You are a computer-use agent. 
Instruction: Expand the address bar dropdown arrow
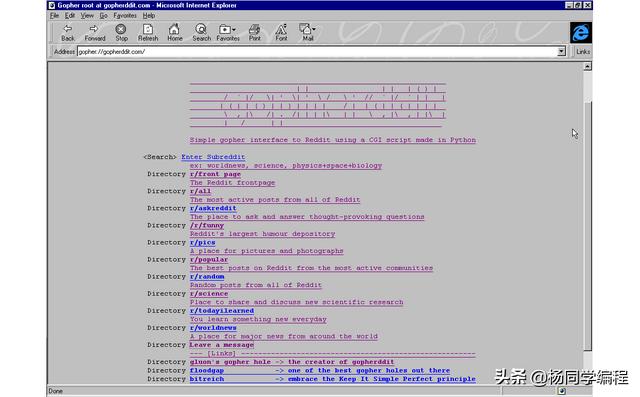coord(562,51)
